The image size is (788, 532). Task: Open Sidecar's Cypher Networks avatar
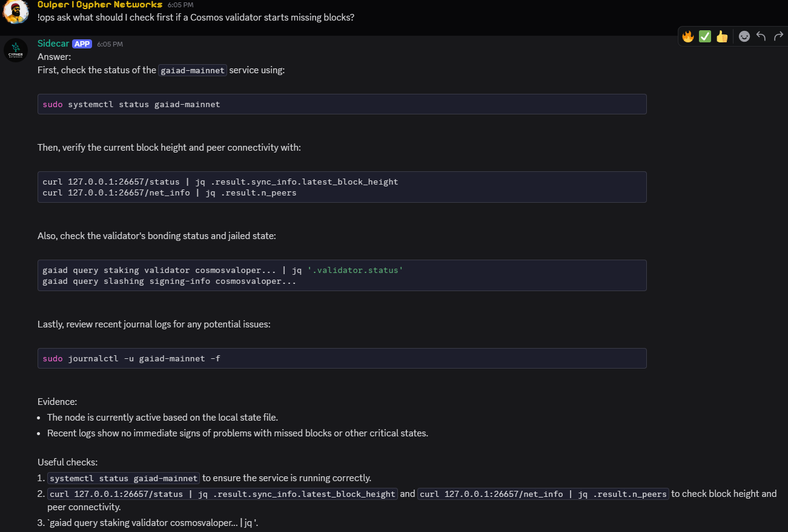point(16,50)
